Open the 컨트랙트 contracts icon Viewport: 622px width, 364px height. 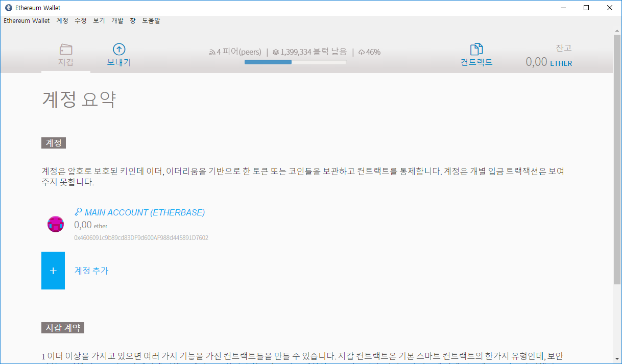(476, 49)
